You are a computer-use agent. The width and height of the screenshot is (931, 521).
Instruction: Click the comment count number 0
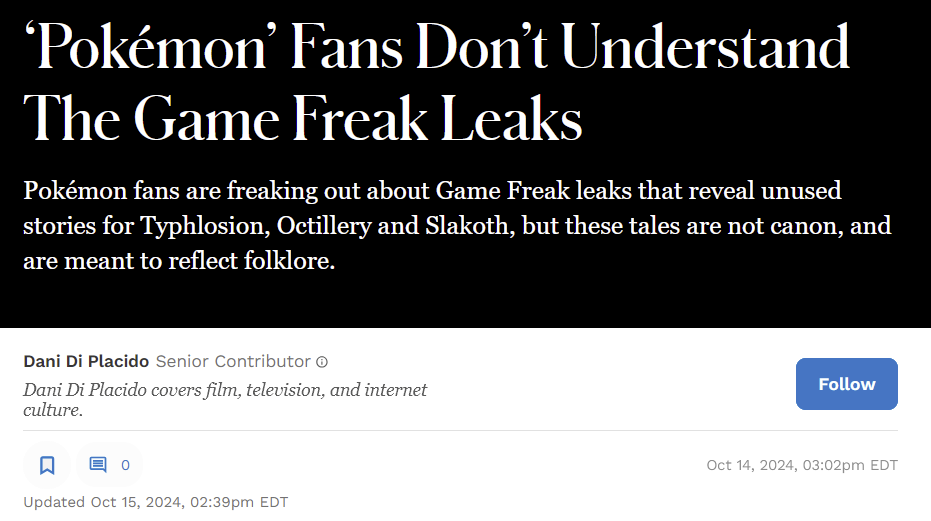point(125,465)
